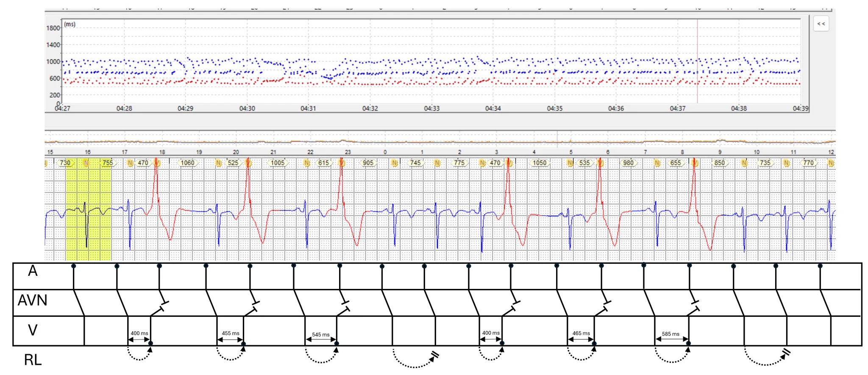The image size is (868, 375).
Task: Select the 735 RR interval label
Action: click(x=765, y=163)
